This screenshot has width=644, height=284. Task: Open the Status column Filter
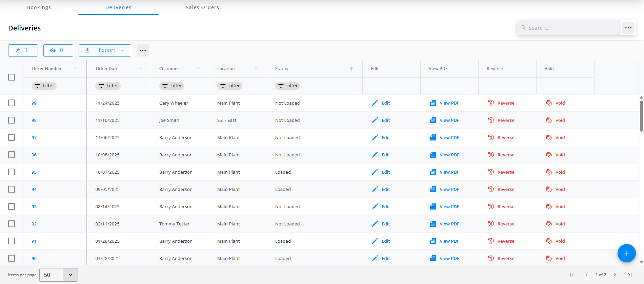[287, 86]
